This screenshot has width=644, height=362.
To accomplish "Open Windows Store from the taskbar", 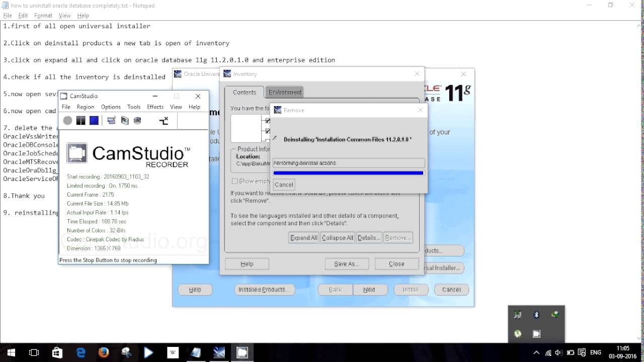I will pyautogui.click(x=57, y=352).
